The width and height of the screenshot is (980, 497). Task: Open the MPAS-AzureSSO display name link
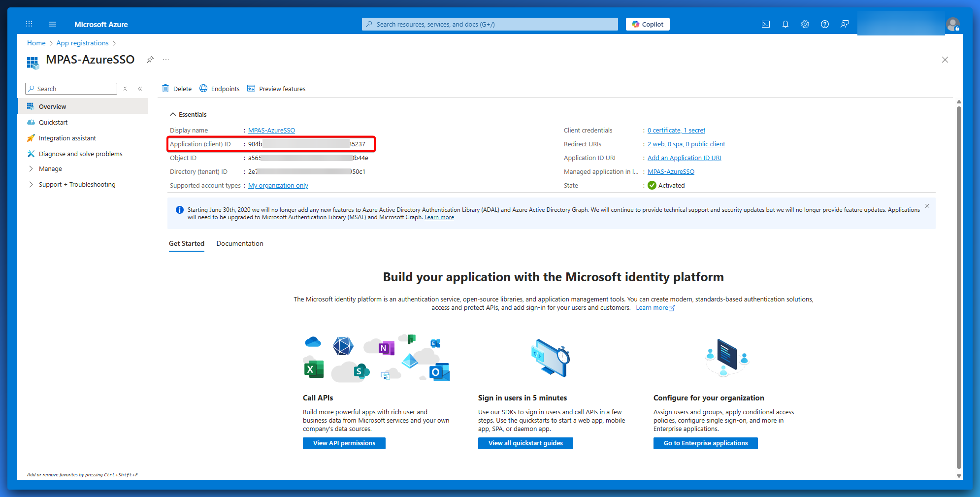click(x=271, y=130)
